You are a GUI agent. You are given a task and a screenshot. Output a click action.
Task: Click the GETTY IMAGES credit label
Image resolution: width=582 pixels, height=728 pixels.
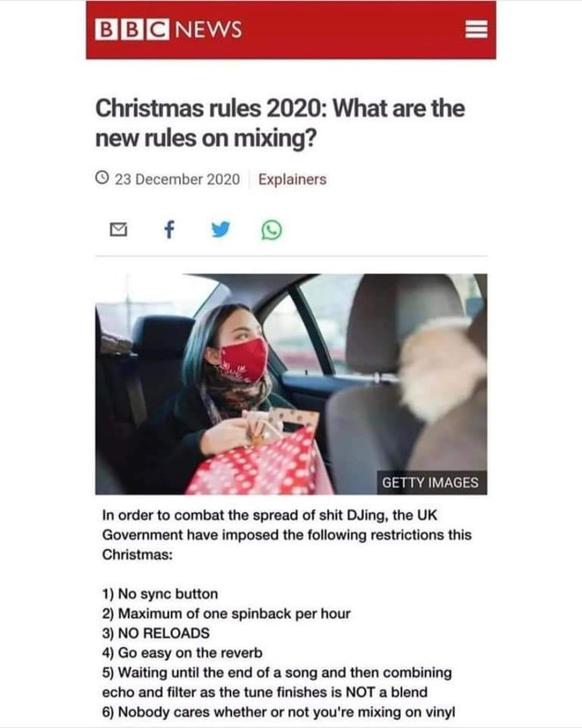click(x=430, y=482)
